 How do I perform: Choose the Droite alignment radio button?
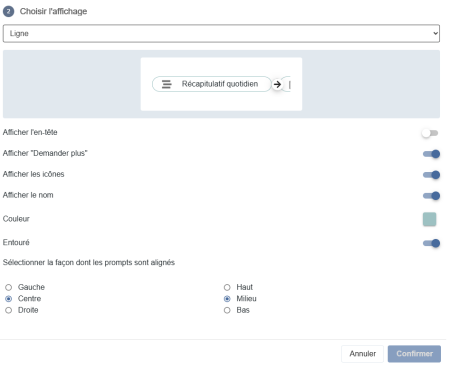[9, 310]
